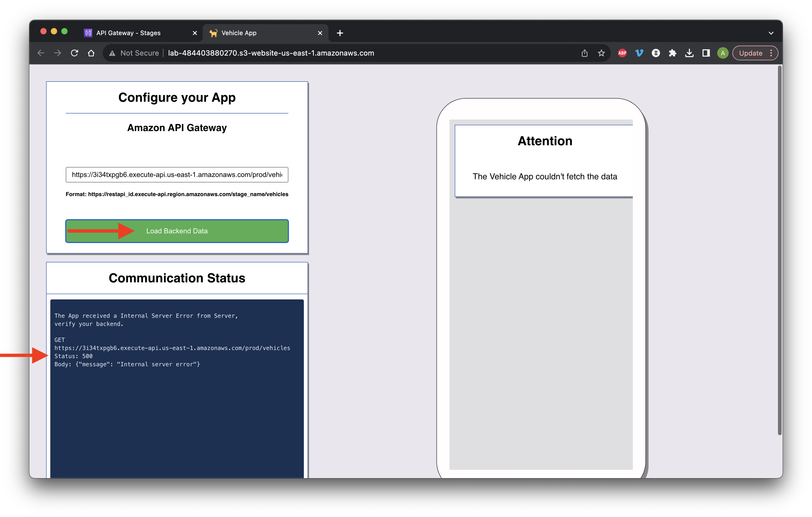Click the red close window button
Viewport: 812px width, 517px height.
click(x=43, y=31)
